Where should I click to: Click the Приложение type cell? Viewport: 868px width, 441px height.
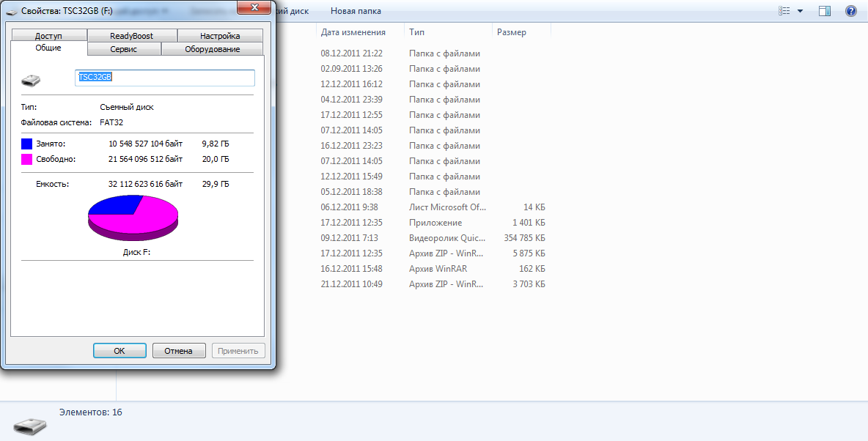point(435,223)
